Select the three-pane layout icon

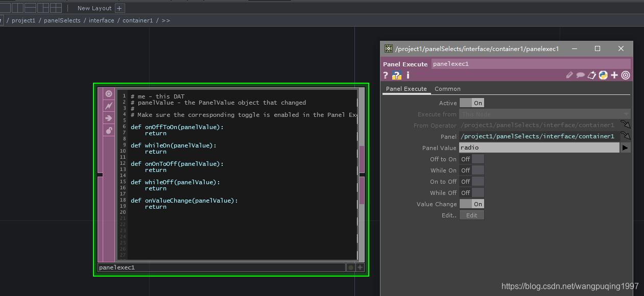coord(43,8)
